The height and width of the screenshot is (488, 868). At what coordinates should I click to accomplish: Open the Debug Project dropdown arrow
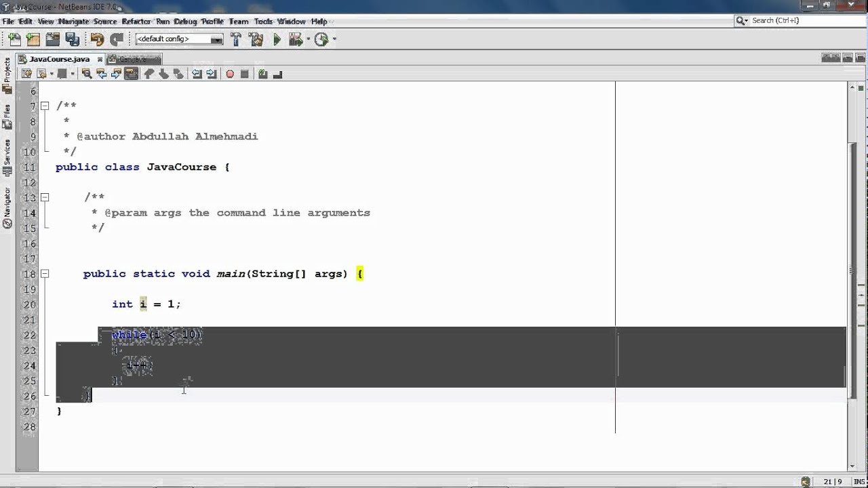tap(308, 39)
